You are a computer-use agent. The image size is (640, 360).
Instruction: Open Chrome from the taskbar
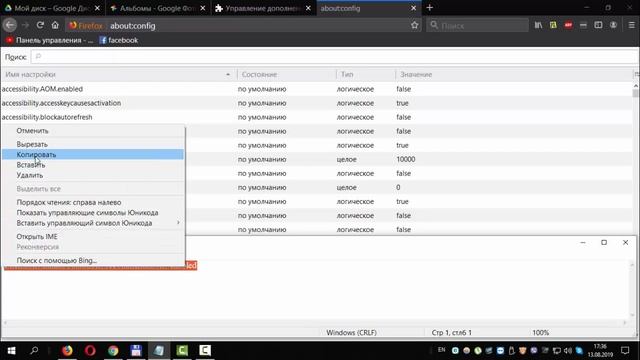[113, 350]
